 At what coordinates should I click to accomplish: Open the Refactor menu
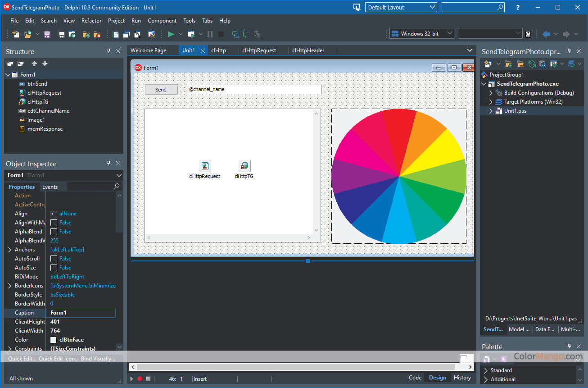pyautogui.click(x=91, y=21)
